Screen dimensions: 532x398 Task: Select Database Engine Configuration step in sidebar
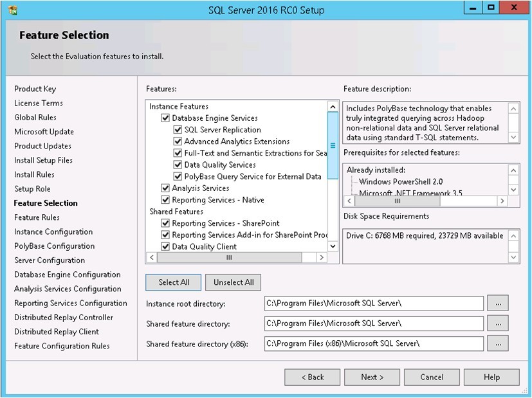67,275
